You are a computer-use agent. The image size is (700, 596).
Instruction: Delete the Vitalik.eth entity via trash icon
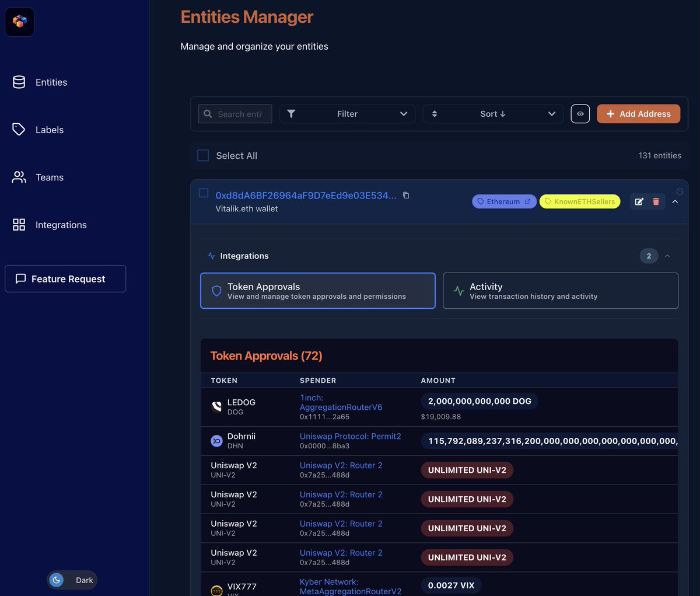coord(656,201)
